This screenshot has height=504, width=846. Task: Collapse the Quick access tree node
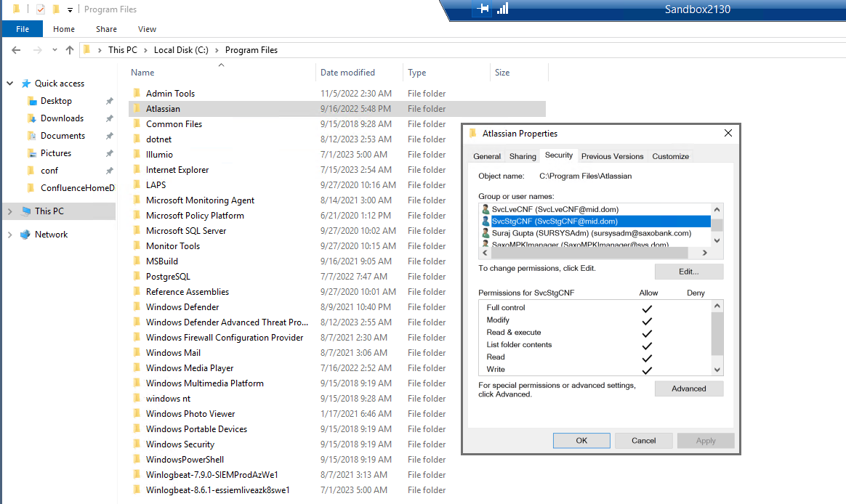9,84
